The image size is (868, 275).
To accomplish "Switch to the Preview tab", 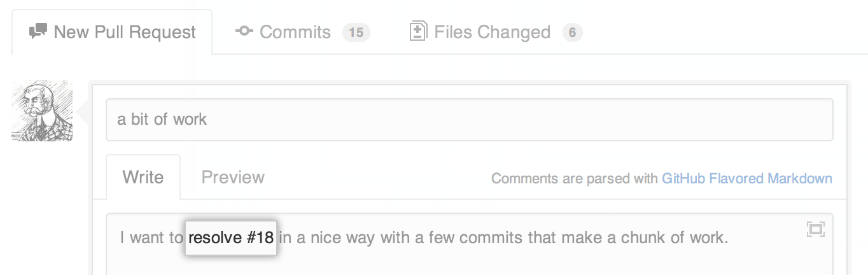I will tap(233, 177).
